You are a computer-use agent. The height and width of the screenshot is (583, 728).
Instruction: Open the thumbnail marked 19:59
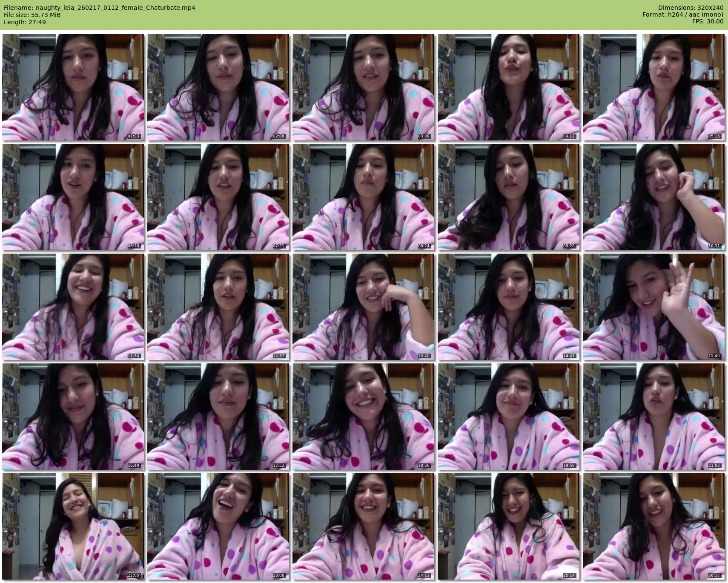[x=509, y=417]
